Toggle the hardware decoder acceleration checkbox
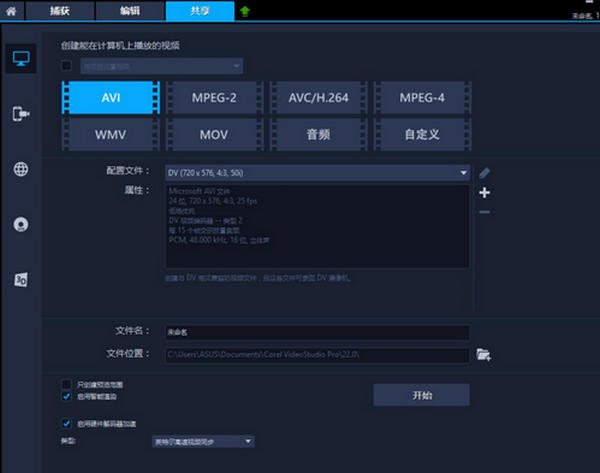The image size is (600, 473). click(x=67, y=423)
